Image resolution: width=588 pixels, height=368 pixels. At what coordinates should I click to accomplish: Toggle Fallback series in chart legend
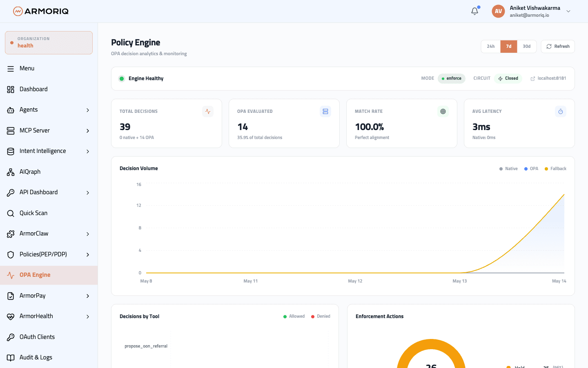(x=555, y=169)
